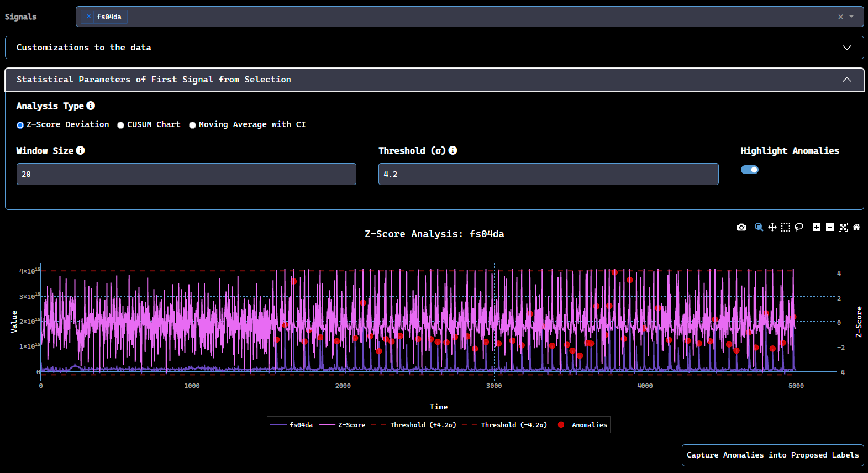Zoom in with the plus icon
This screenshot has height=473, width=868.
tap(817, 227)
